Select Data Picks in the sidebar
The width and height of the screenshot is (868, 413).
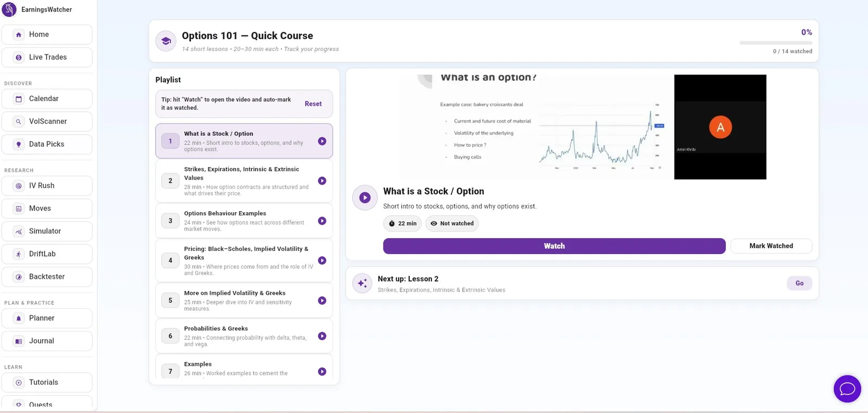(47, 144)
